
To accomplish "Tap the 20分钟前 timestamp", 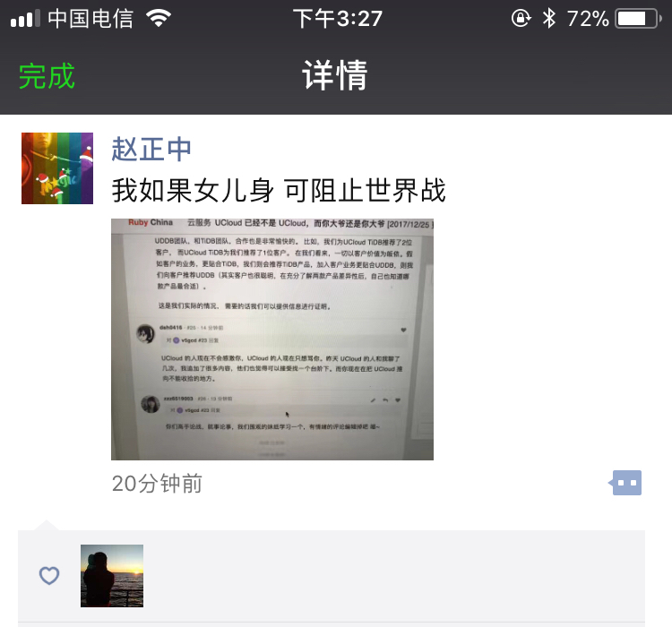I will pos(157,484).
